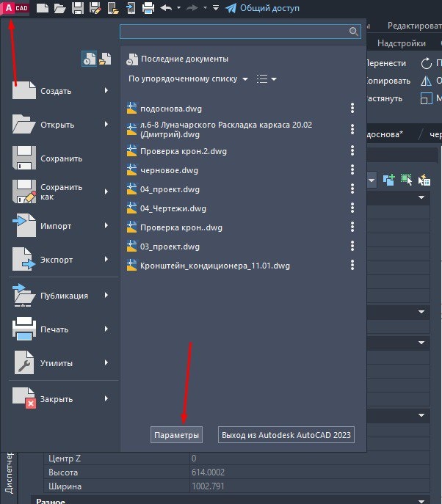
Task: Open the Undo history dropdown arrow
Action: 178,8
